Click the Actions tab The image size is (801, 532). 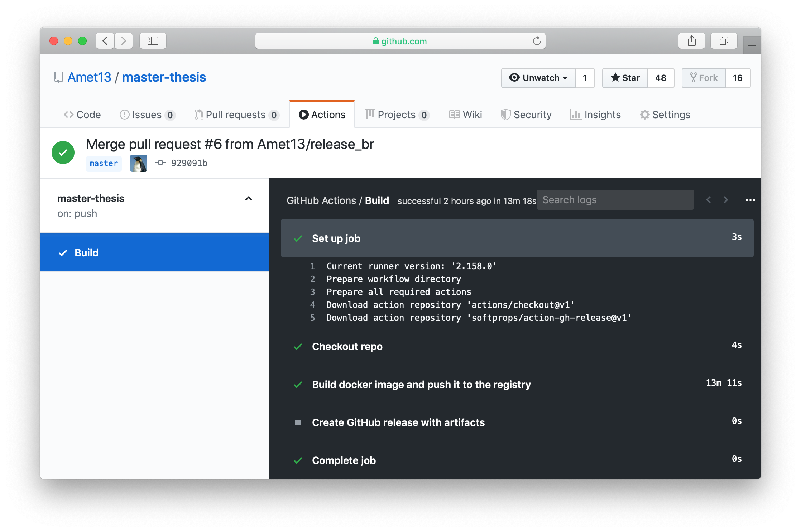321,115
